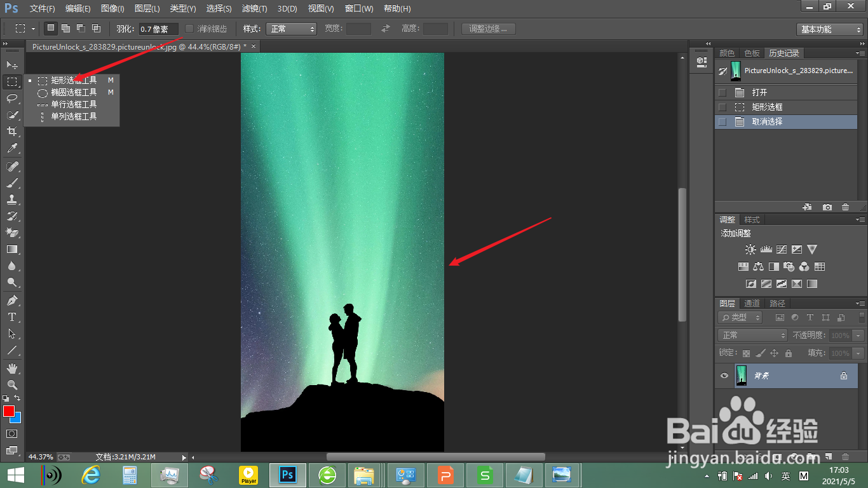This screenshot has width=868, height=488.
Task: Add Color Balance adjustment
Action: click(758, 267)
